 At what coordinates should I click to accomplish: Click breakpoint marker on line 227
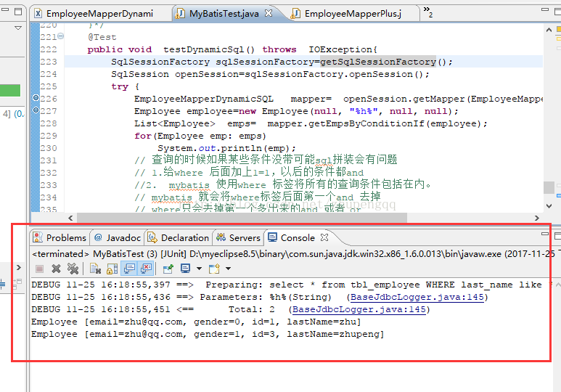[x=36, y=110]
